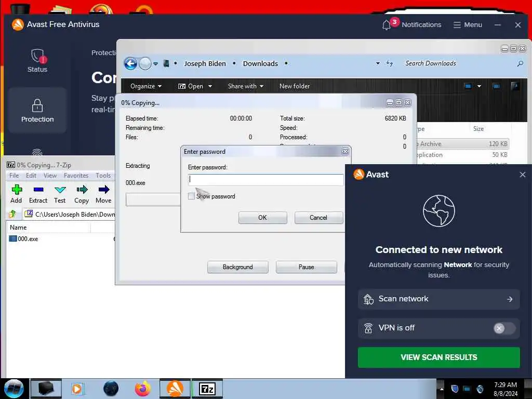This screenshot has width=532, height=399.
Task: Select Joseph Biden breadcrumb in address bar
Action: (205, 63)
